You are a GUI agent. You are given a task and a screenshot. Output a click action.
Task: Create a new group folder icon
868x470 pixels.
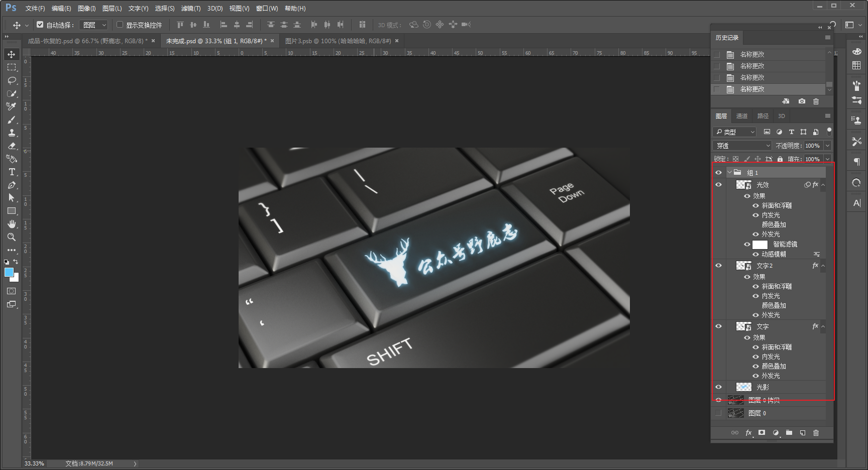(789, 433)
